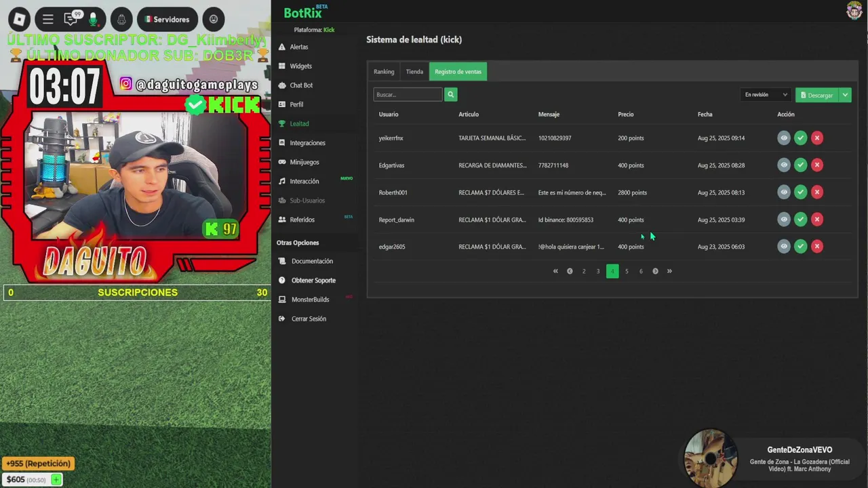
Task: Open Minijuegos in the sidebar
Action: [304, 162]
